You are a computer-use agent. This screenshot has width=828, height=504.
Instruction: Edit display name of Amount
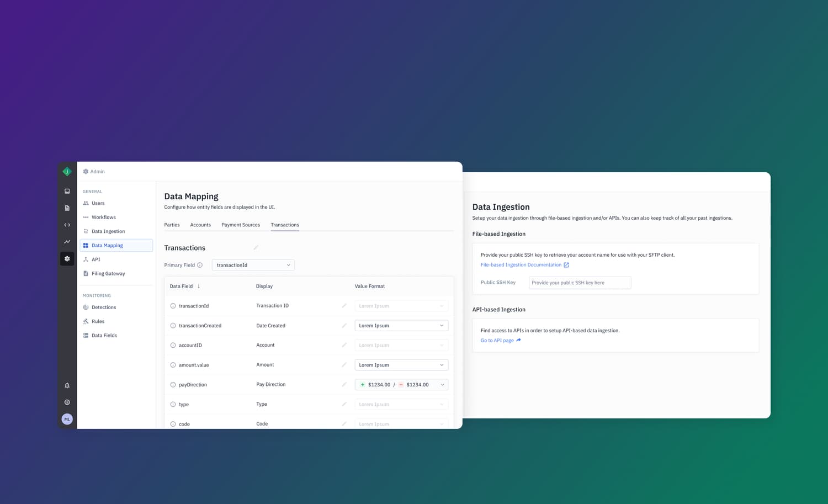tap(344, 364)
